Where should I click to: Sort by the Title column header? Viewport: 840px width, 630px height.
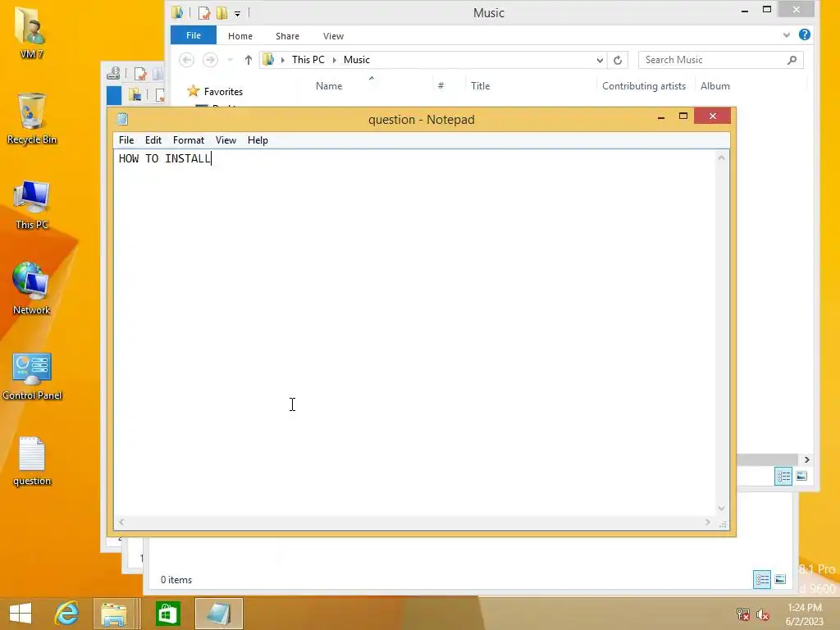pos(481,85)
